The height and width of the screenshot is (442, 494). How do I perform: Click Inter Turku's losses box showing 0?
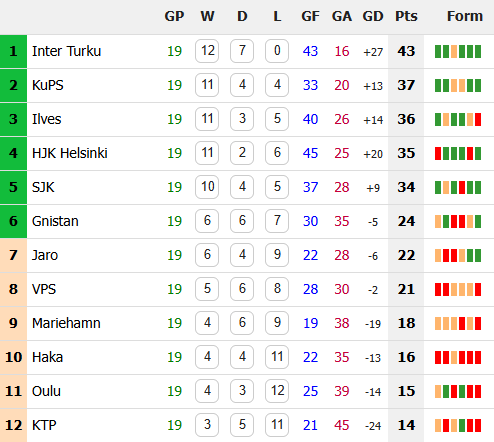click(x=277, y=51)
